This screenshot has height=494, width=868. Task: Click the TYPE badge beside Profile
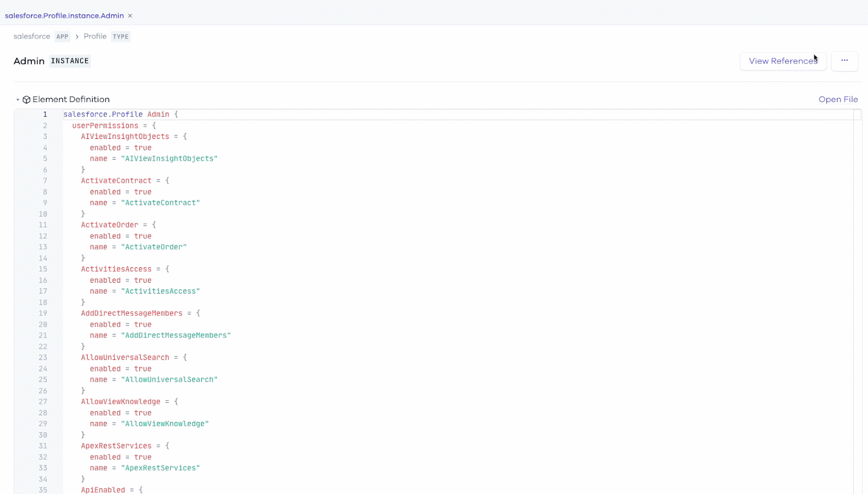pyautogui.click(x=120, y=37)
